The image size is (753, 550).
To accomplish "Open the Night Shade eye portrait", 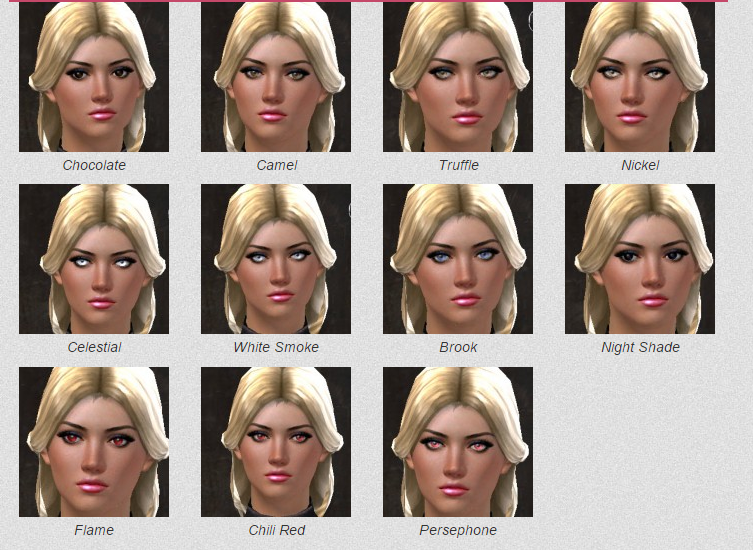I will click(640, 259).
